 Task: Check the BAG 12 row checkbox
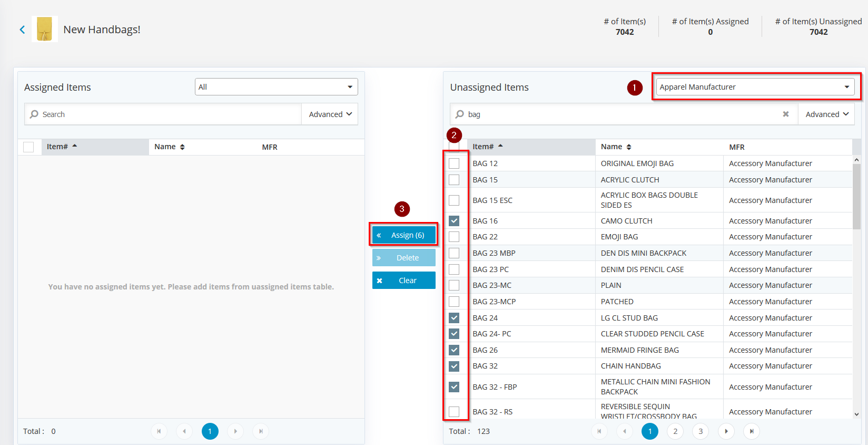tap(454, 163)
